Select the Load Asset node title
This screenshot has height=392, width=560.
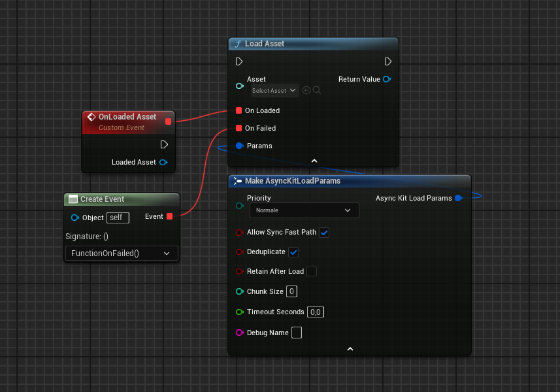(x=264, y=44)
